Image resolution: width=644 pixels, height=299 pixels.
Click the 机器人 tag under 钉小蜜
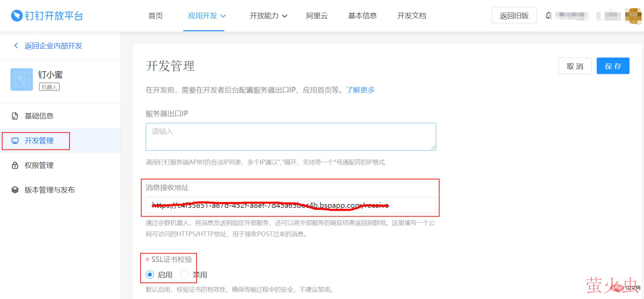click(x=49, y=87)
